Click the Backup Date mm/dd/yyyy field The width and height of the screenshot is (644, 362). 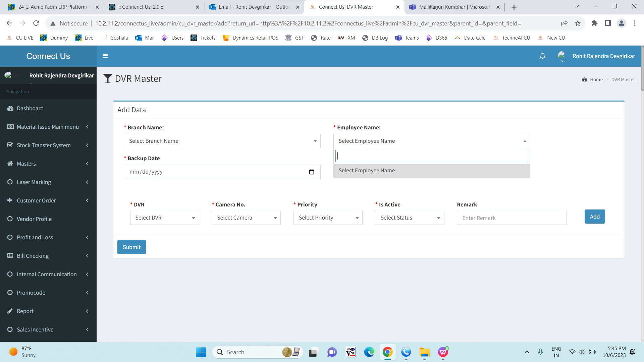222,172
